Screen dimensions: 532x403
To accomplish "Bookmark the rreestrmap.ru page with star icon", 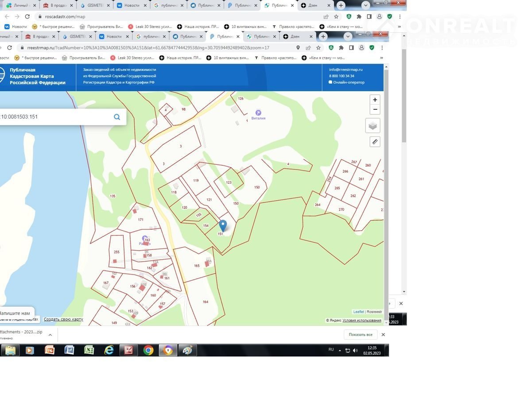I will (x=318, y=48).
